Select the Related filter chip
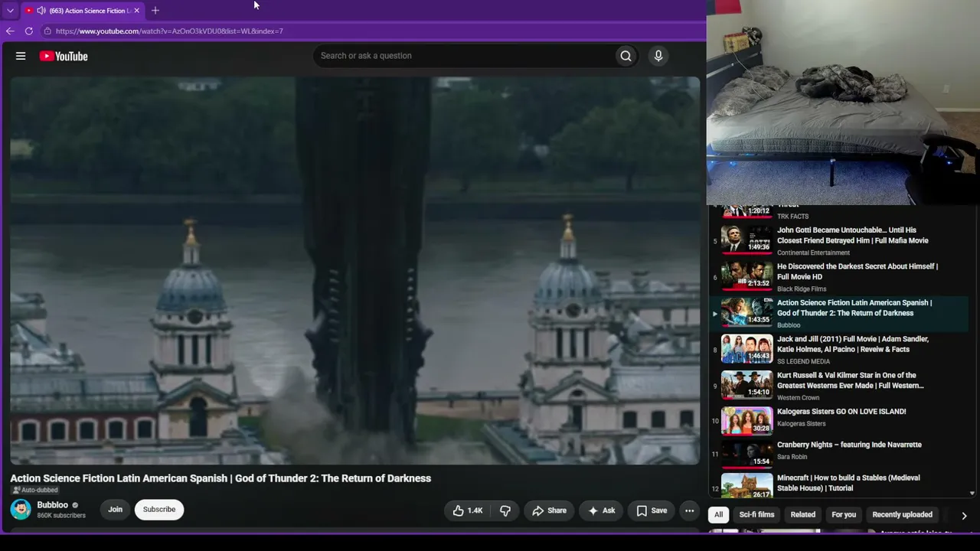980x551 pixels. pos(803,515)
